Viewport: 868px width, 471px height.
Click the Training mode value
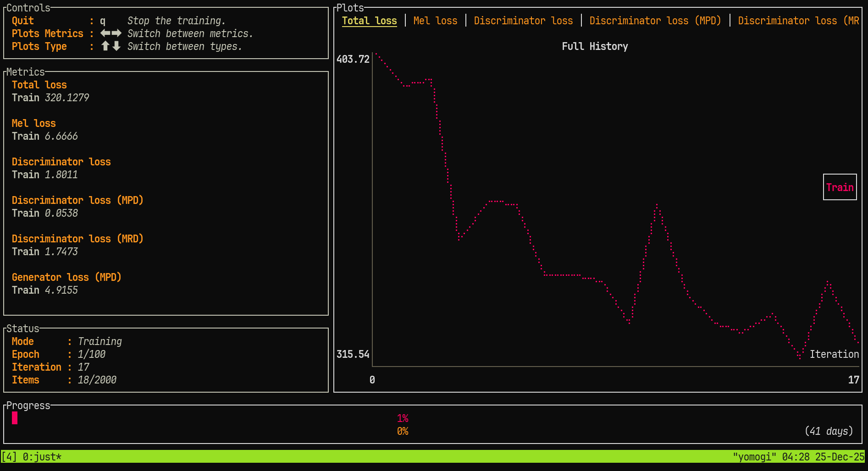pos(100,341)
